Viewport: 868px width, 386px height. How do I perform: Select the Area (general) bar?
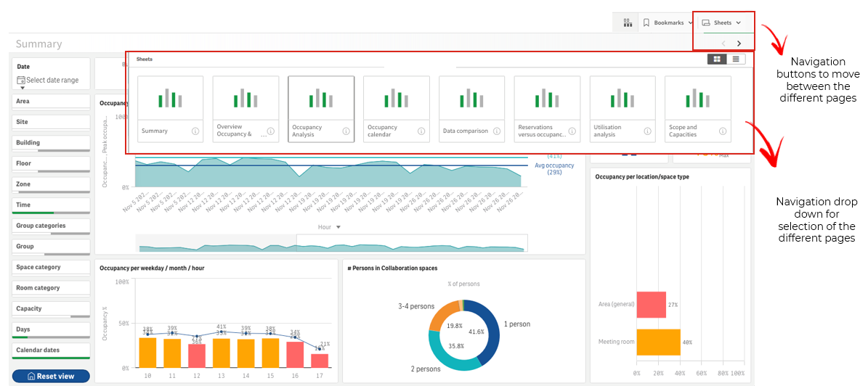(651, 305)
